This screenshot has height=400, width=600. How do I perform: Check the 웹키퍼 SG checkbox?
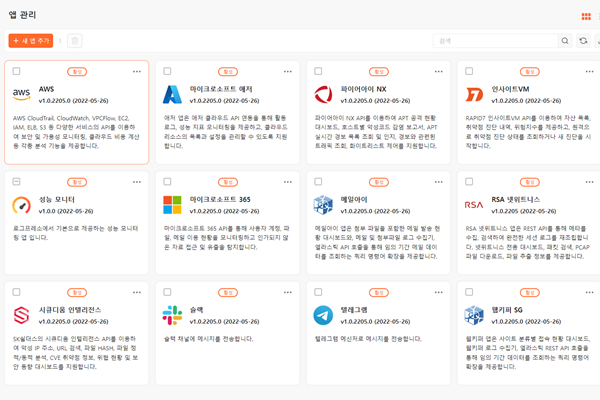[469, 292]
